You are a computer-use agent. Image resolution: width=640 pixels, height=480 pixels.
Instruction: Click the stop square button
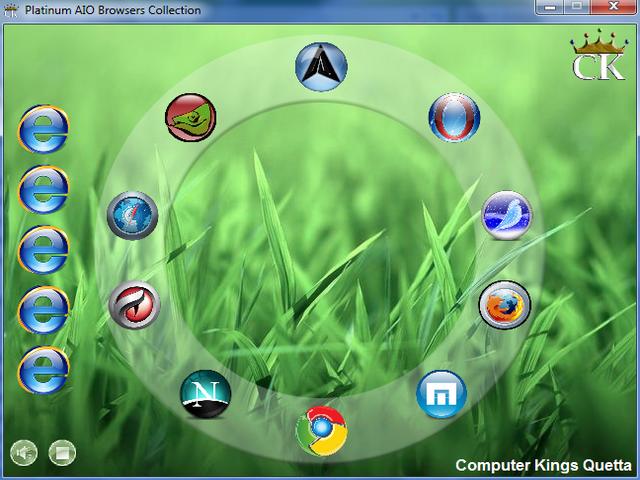coord(62,453)
